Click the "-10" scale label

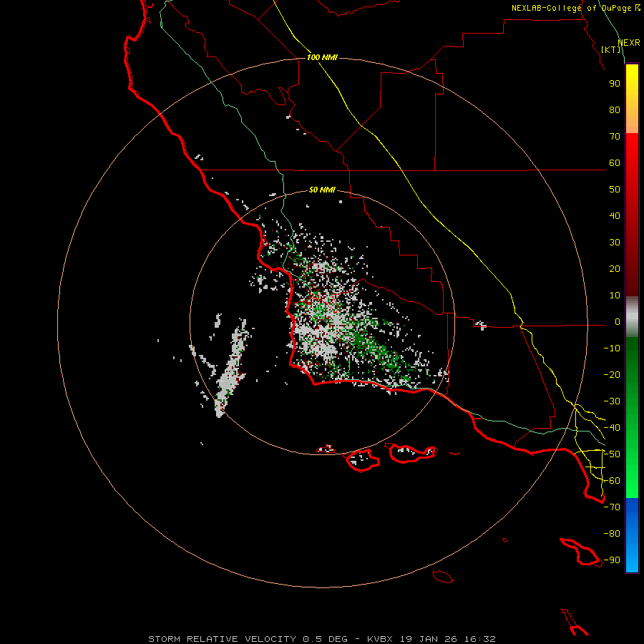coord(612,348)
